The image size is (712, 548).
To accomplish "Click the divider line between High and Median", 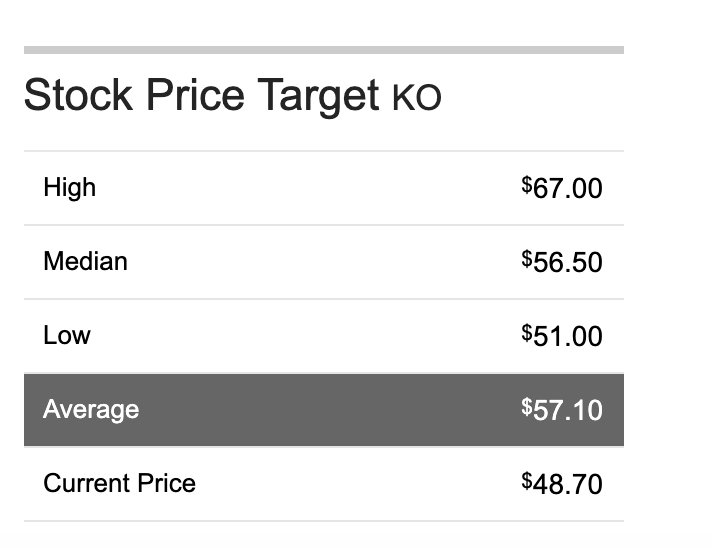I will click(324, 225).
